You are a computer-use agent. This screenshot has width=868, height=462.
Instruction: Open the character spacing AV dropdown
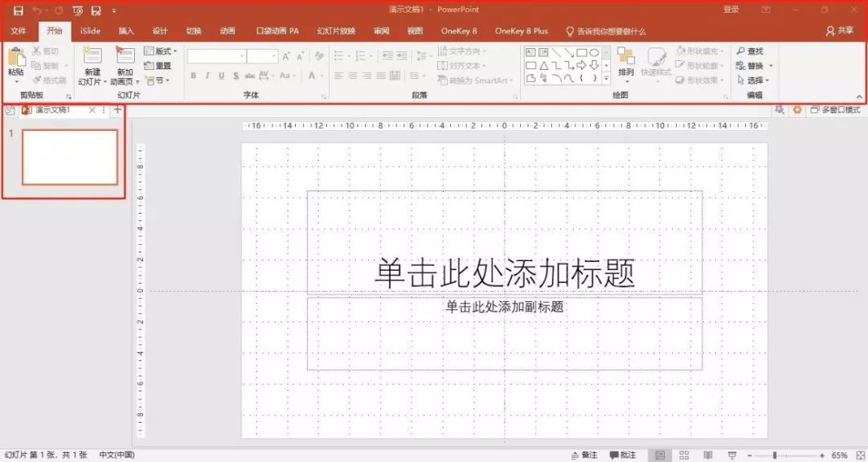point(266,76)
